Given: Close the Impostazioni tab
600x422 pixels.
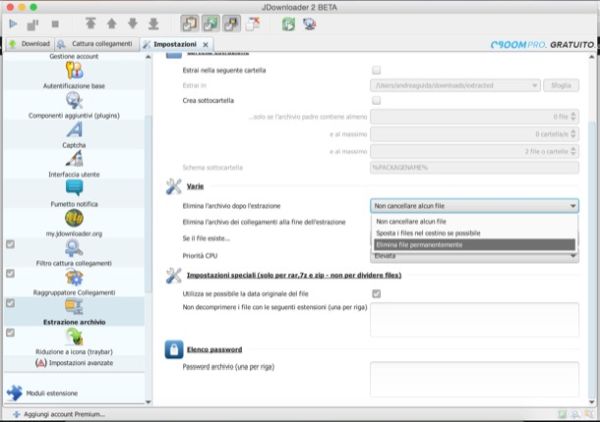Looking at the screenshot, I should [206, 45].
